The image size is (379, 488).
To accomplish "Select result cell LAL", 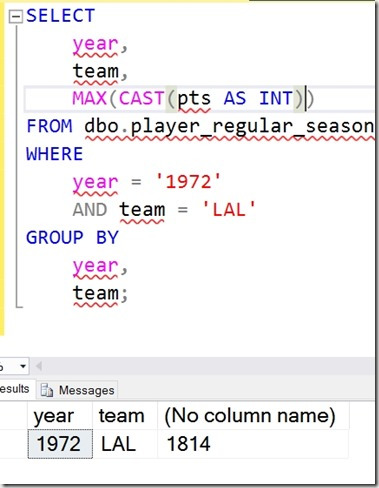I will (x=125, y=444).
